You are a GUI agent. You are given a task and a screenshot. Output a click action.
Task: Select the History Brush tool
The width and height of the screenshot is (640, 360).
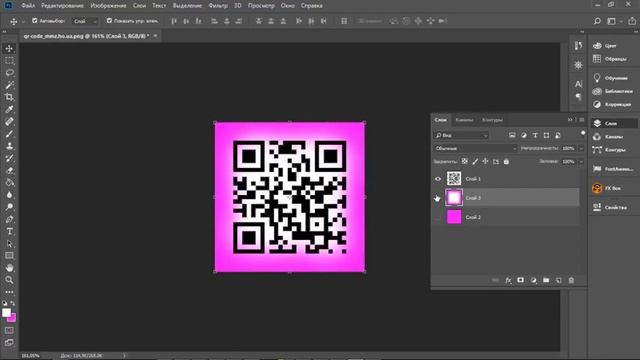tap(9, 158)
